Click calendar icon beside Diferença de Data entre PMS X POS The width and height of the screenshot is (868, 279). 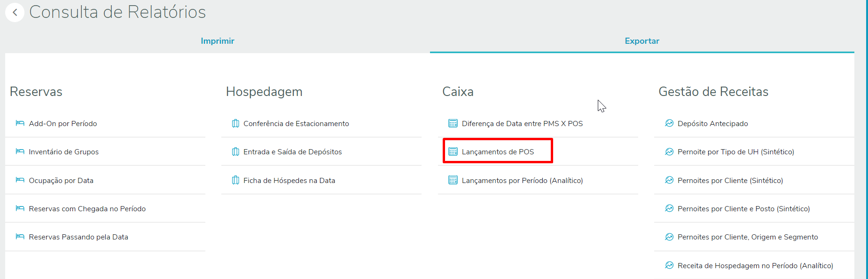(x=453, y=123)
